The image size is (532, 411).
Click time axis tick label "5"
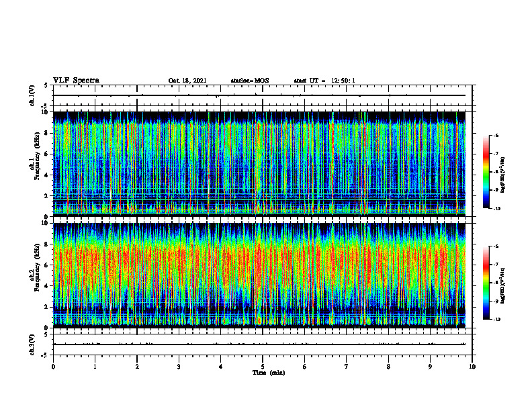263,367
